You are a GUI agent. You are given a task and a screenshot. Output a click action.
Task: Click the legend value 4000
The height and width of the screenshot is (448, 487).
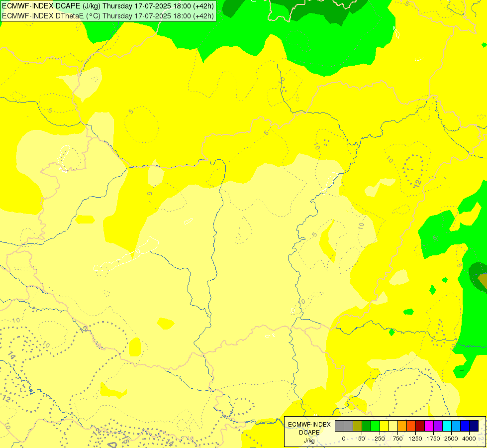point(469,439)
